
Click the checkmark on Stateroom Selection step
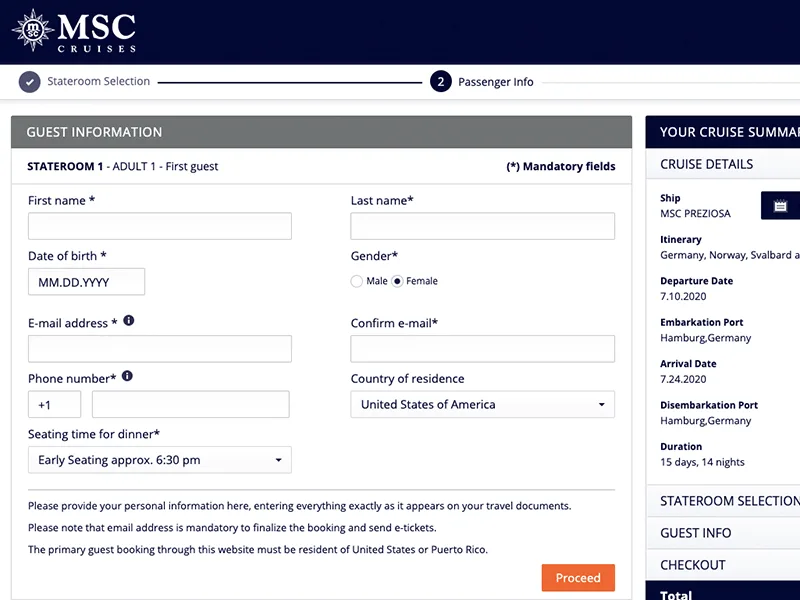pos(29,82)
